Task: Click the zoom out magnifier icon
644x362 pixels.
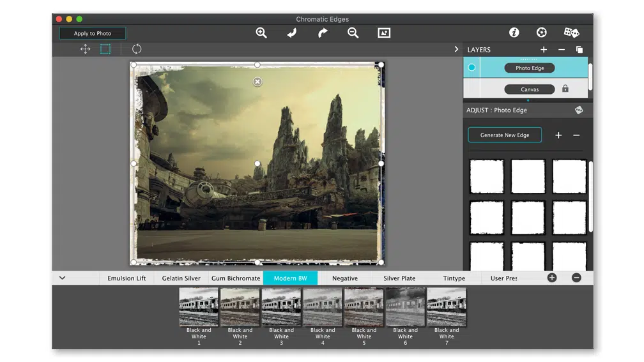Action: coord(353,33)
